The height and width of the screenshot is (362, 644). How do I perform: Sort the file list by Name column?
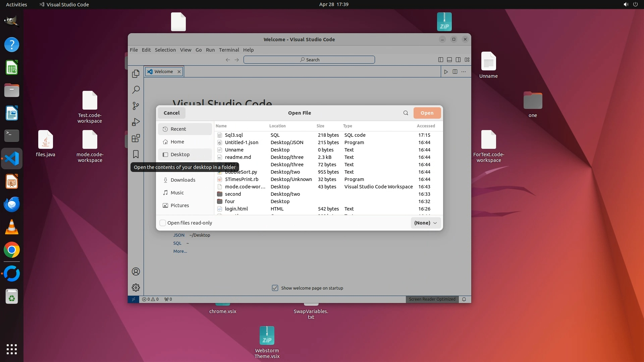[x=221, y=126]
